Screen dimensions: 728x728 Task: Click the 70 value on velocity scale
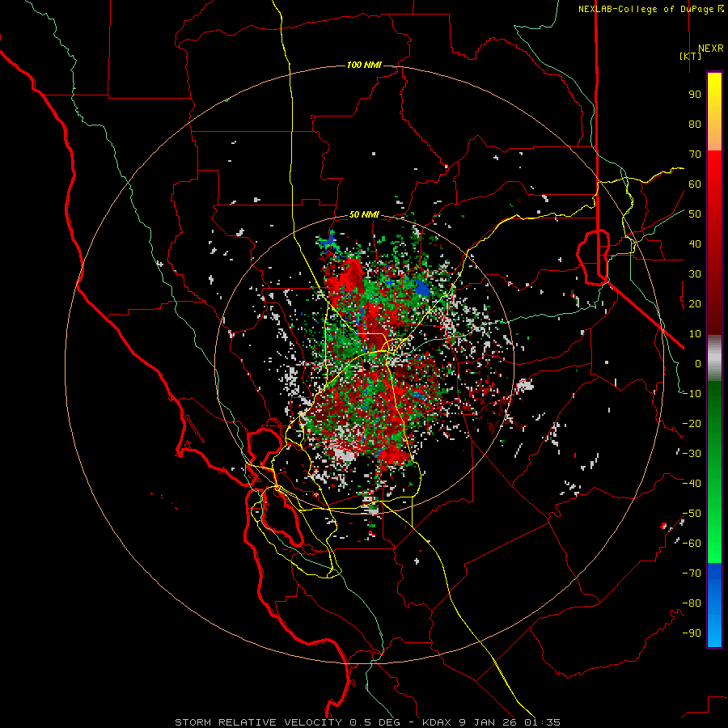[695, 154]
